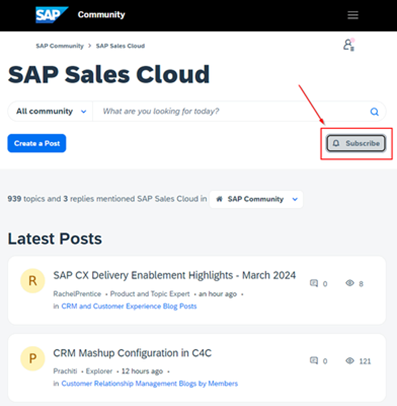Click the search magnifier icon
The width and height of the screenshot is (397, 406).
pyautogui.click(x=374, y=112)
